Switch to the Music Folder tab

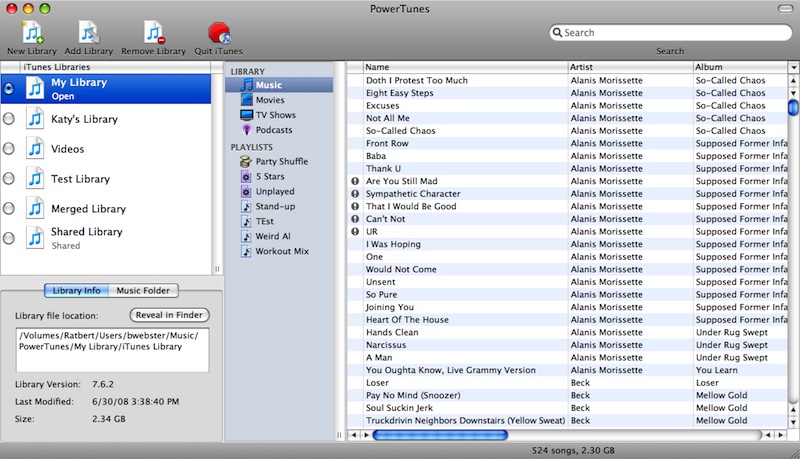(144, 290)
